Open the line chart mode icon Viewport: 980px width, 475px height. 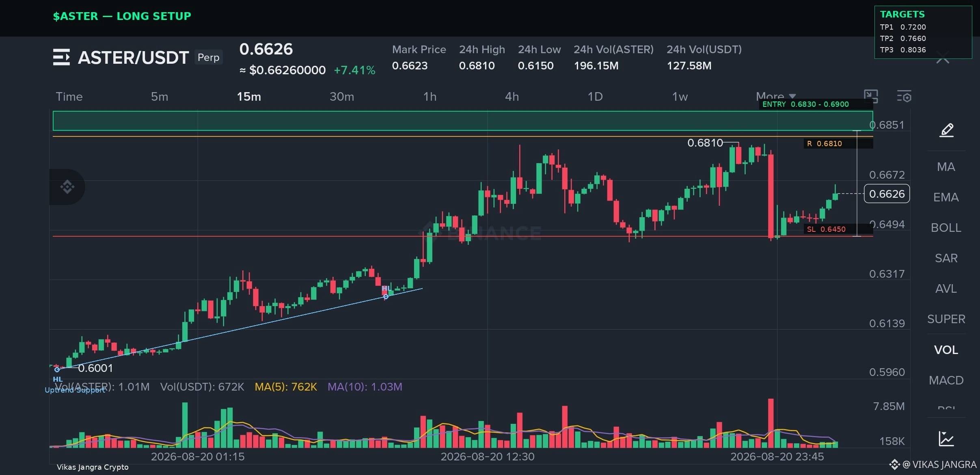pyautogui.click(x=946, y=438)
